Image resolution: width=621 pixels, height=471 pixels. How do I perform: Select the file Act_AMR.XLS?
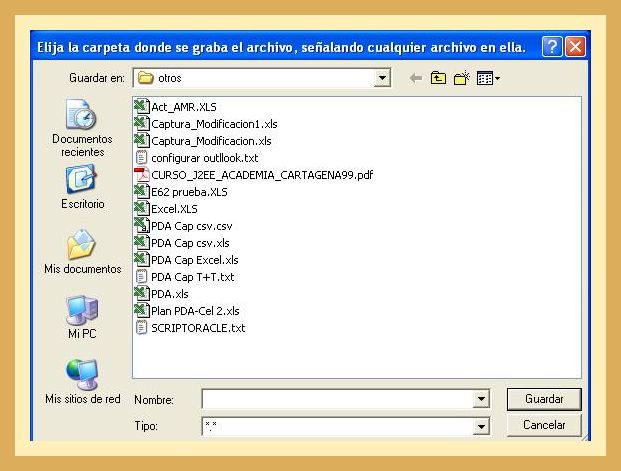[183, 106]
